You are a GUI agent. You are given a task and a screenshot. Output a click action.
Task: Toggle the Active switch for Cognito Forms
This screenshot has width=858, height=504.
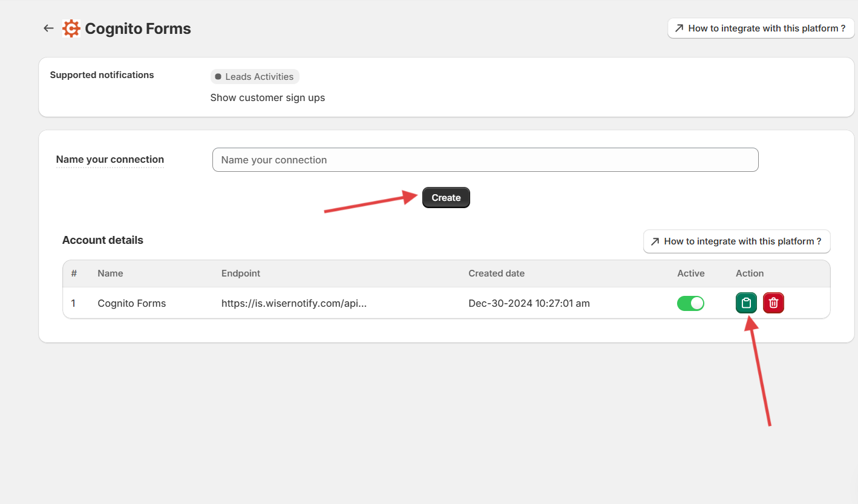point(690,303)
